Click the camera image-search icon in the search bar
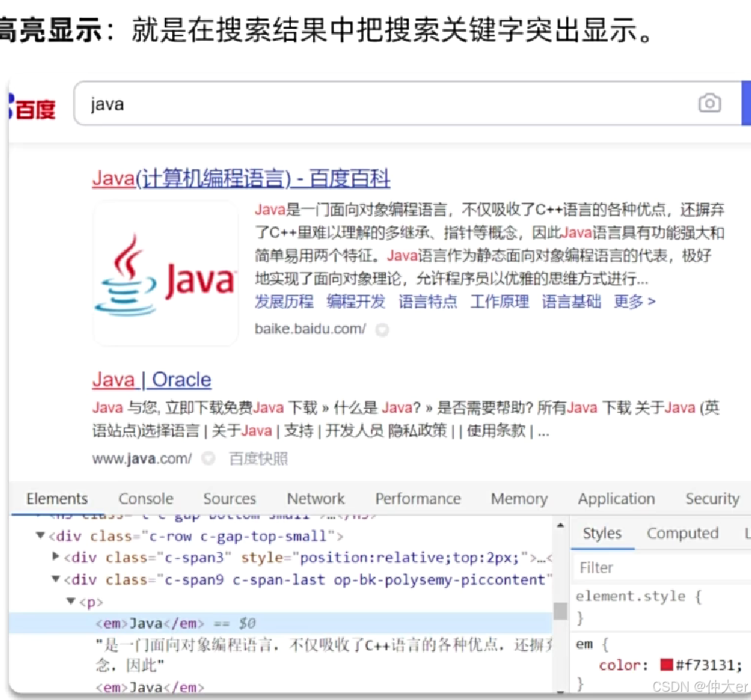751x700 pixels. (710, 103)
